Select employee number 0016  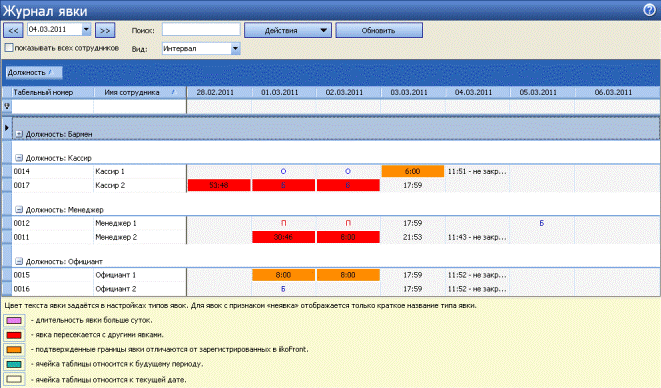coord(52,289)
